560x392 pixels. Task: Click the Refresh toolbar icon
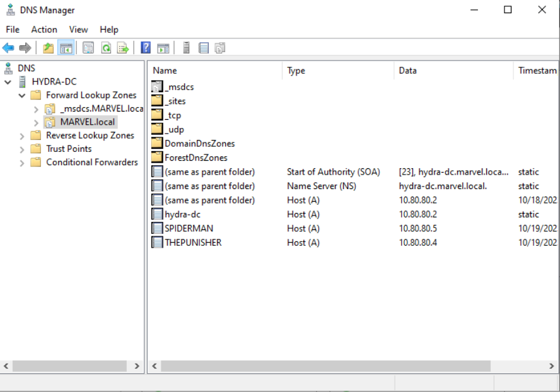106,48
